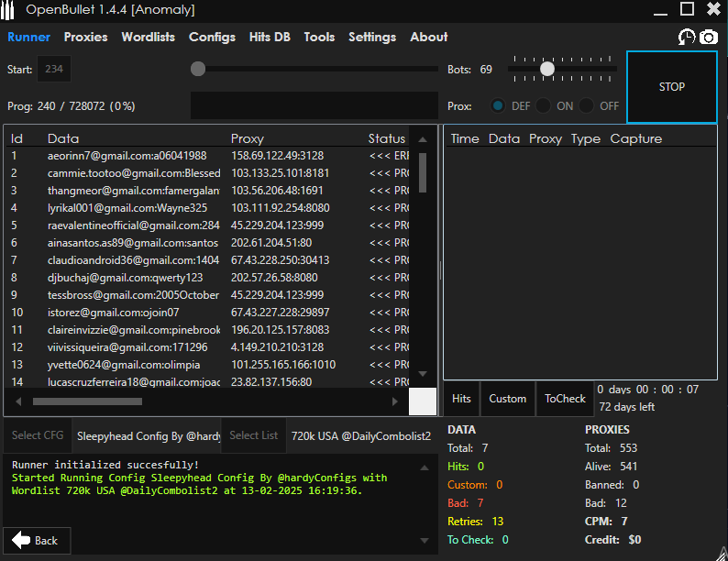
Task: Show the ToCheck results tab
Action: click(x=565, y=399)
